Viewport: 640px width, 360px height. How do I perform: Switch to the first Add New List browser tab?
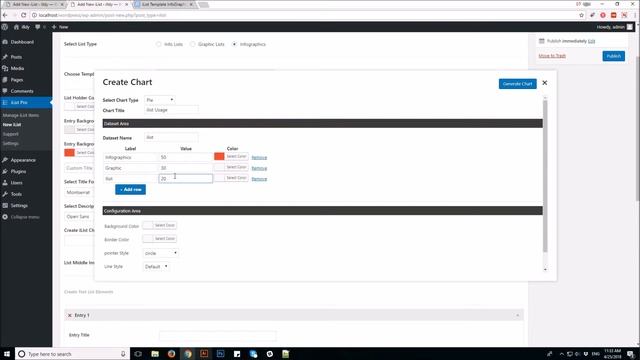[x=34, y=4]
